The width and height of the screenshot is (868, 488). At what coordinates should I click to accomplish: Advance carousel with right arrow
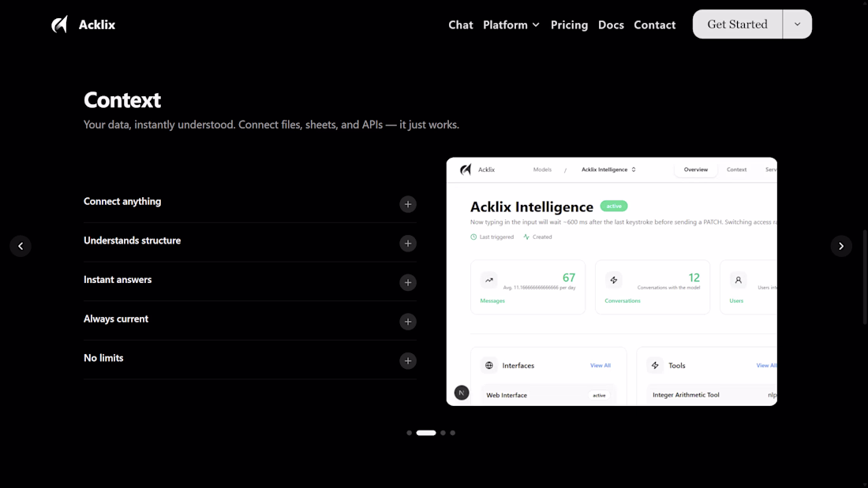[x=841, y=246]
